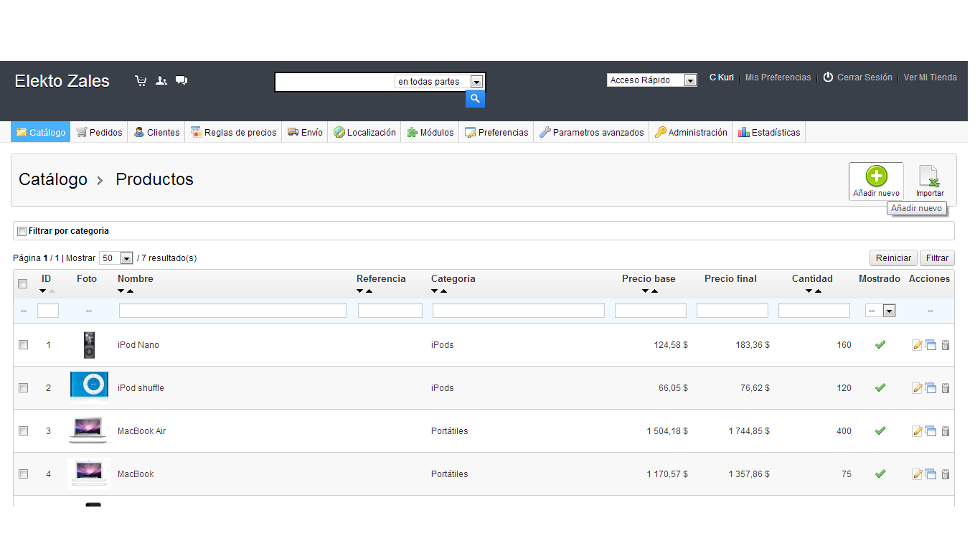Open the Ver Mi Tienda link
Image resolution: width=980 pixels, height=551 pixels.
(930, 77)
